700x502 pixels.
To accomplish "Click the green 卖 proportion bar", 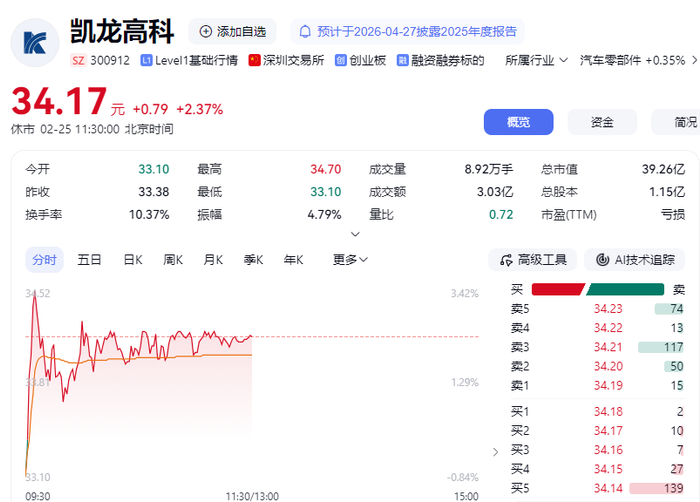I will (625, 289).
